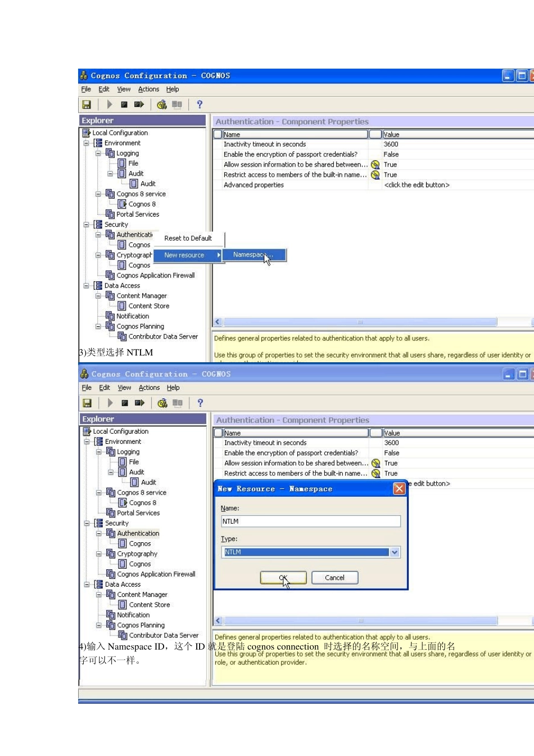This screenshot has width=534, height=756.
Task: Open the Type dropdown in Namespace dialog
Action: tap(395, 552)
